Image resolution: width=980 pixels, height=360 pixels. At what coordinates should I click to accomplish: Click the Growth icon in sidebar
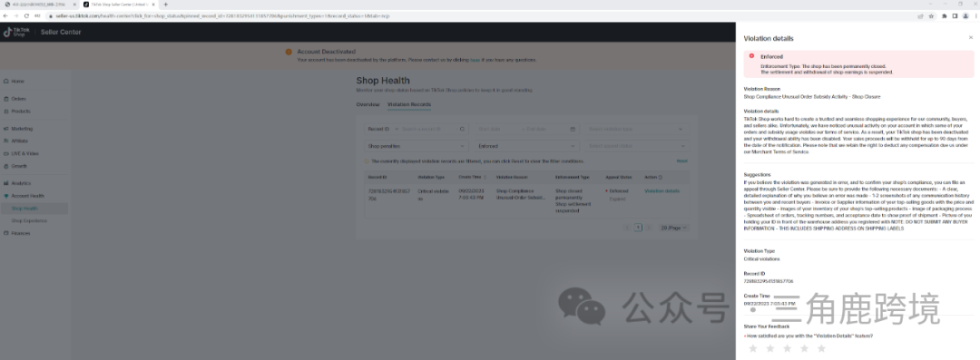pos(5,166)
